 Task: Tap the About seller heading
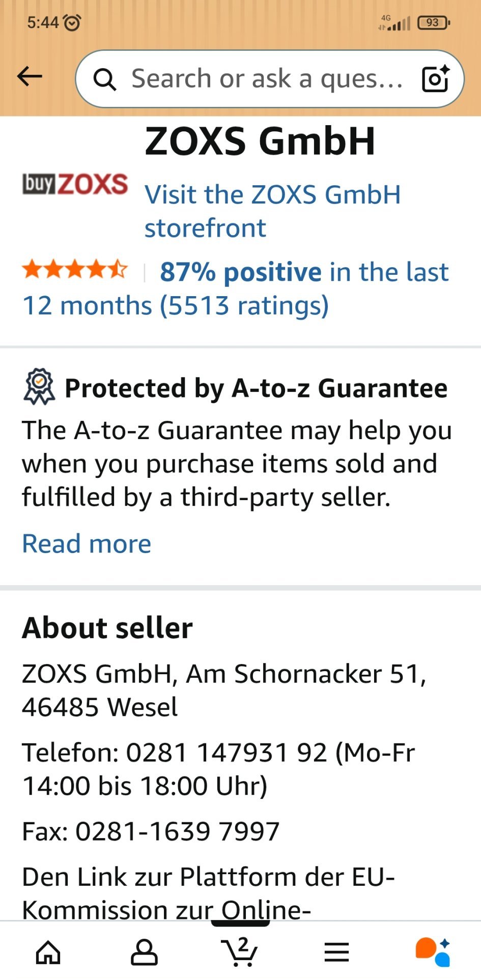point(107,627)
